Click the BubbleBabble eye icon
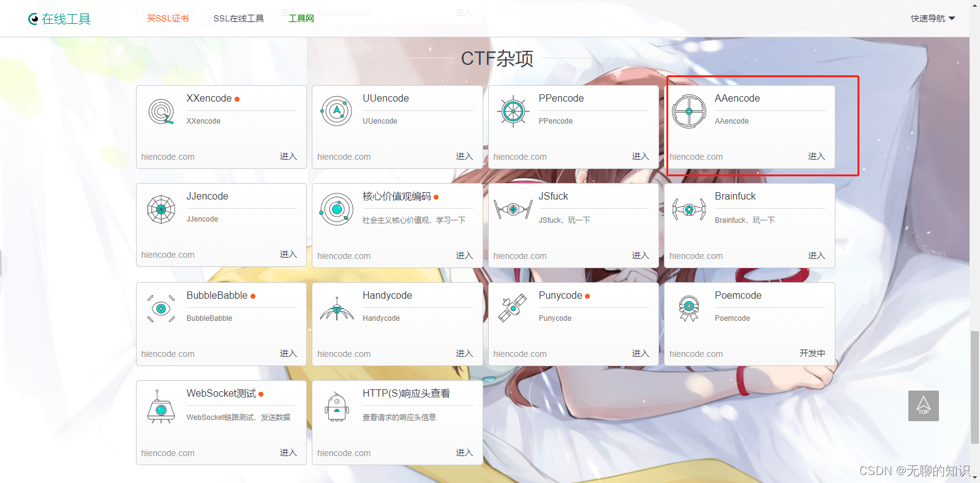This screenshot has height=483, width=980. (x=161, y=309)
